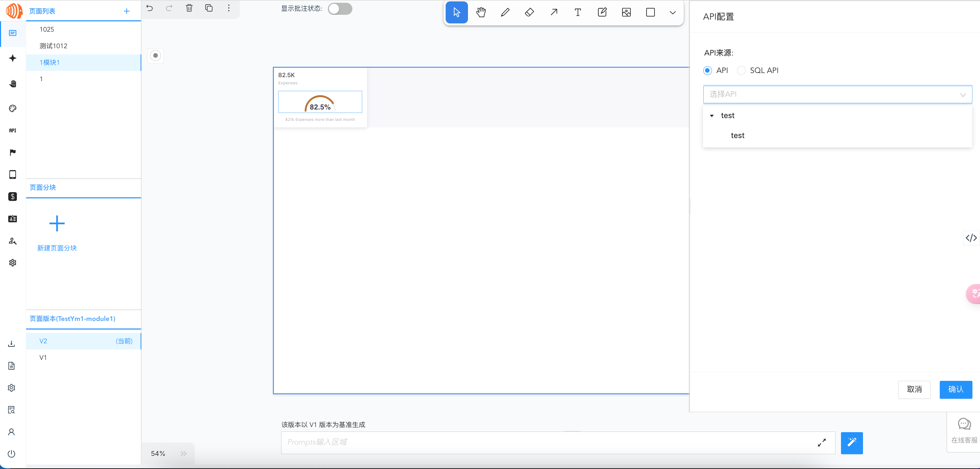This screenshot has width=980, height=469.
Task: Toggle the 显示批注状态 switch
Action: [340, 9]
